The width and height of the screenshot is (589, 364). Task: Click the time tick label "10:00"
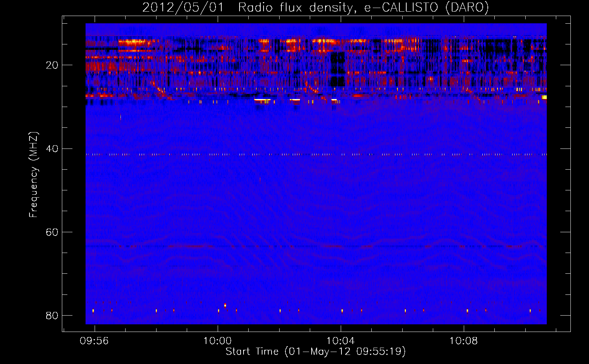click(217, 341)
